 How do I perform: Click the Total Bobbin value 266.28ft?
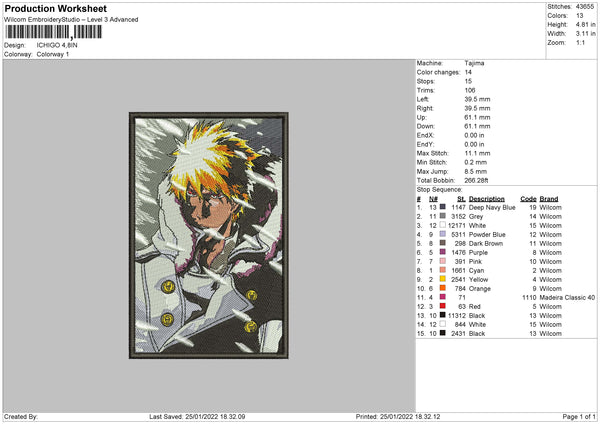pos(476,180)
